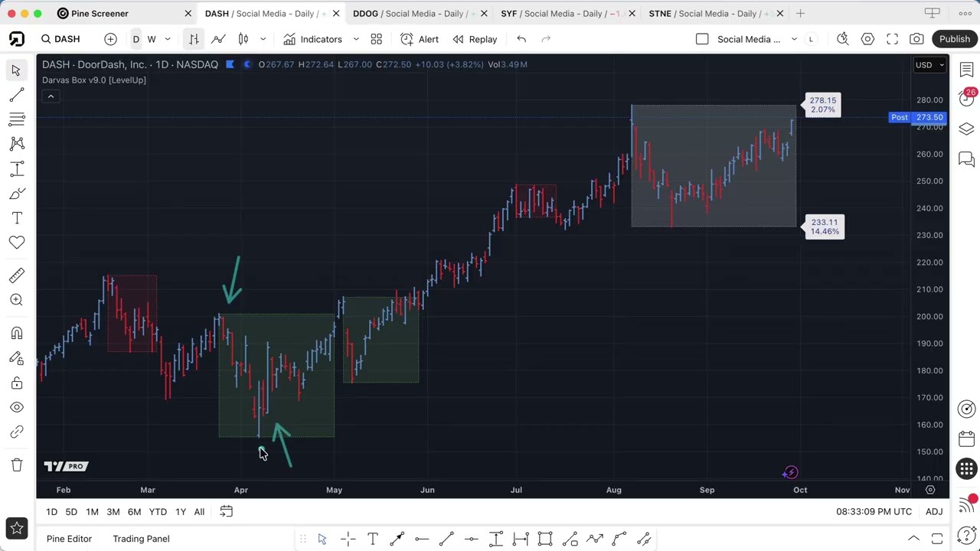This screenshot has height=551, width=980.
Task: Select the 1M time range
Action: click(92, 511)
